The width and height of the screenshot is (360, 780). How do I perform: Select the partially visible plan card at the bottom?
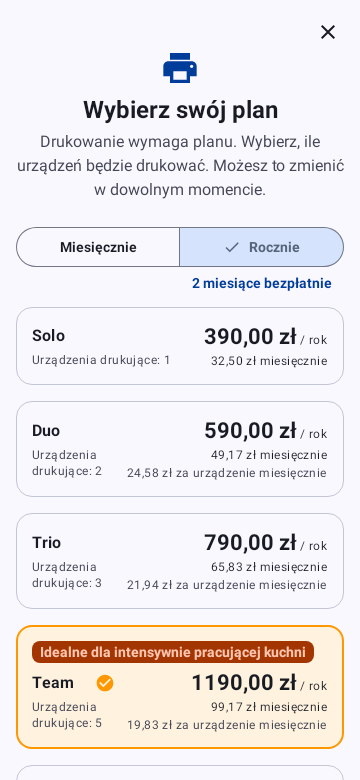[180, 773]
